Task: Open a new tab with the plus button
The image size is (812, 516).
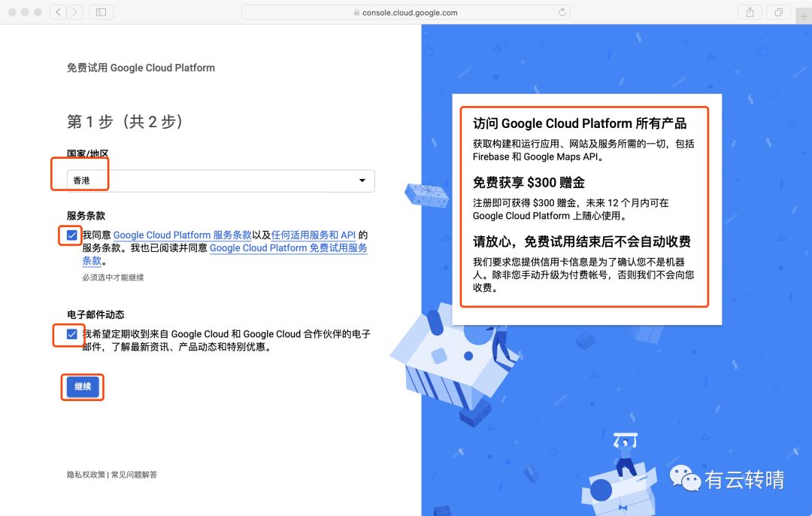Action: [805, 13]
